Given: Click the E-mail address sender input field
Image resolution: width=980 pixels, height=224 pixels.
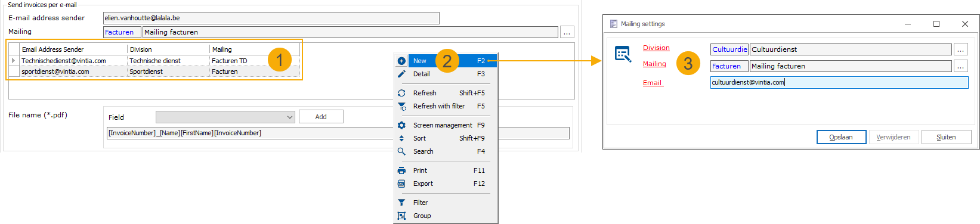Looking at the screenshot, I should (x=271, y=18).
